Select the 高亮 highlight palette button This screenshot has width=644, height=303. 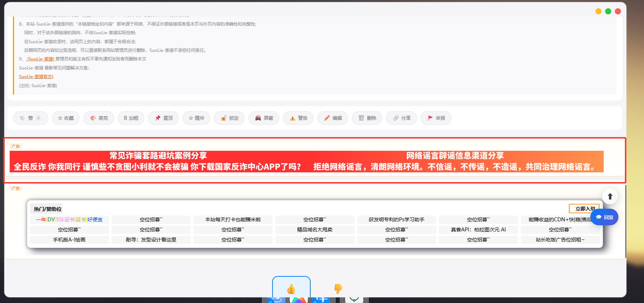(99, 118)
